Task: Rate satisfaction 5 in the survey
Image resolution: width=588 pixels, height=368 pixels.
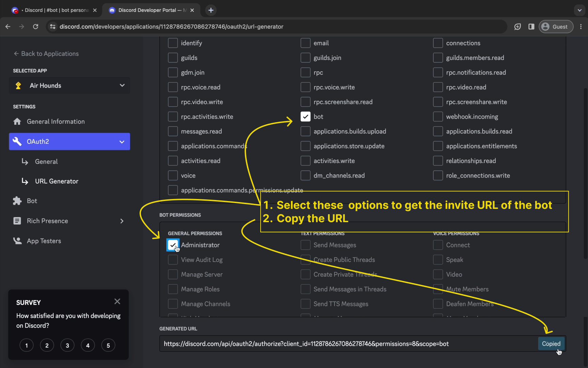Action: 108,346
